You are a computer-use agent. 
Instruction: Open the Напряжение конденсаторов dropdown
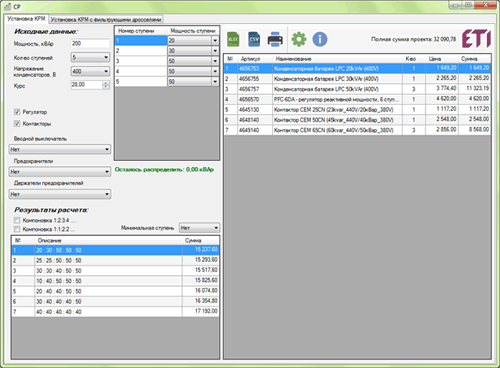coord(90,71)
